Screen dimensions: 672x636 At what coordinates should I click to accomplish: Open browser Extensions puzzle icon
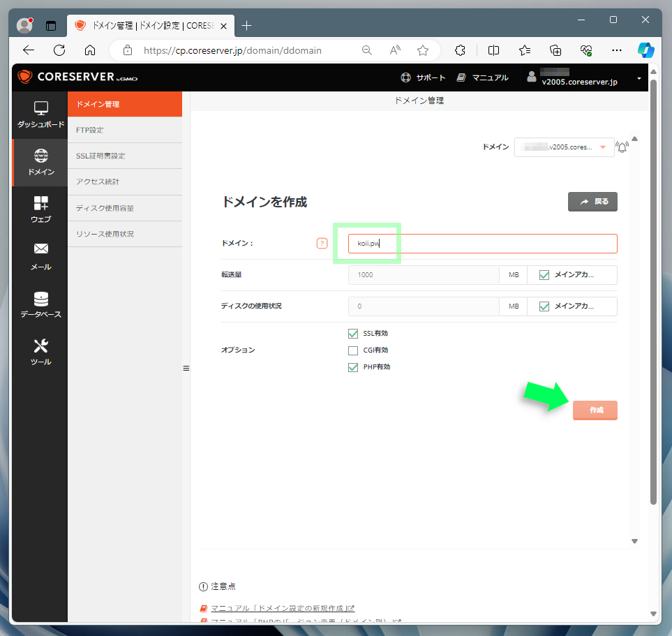coord(460,50)
